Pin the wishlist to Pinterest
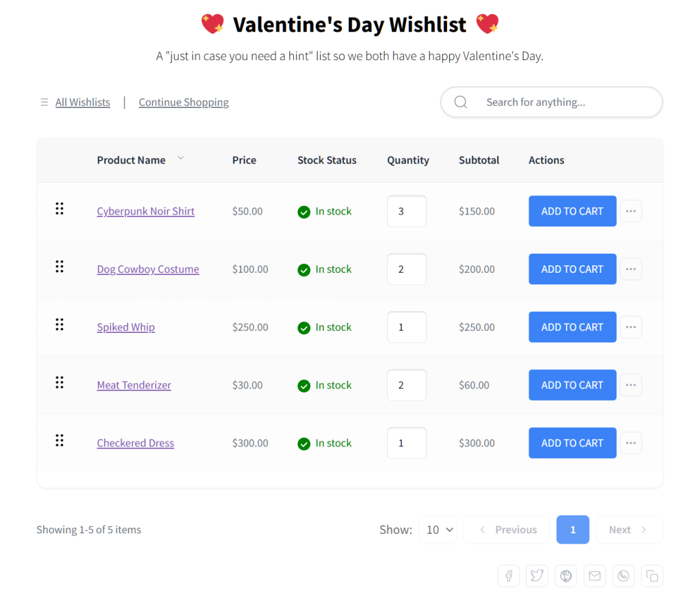700x603 pixels. (x=566, y=576)
